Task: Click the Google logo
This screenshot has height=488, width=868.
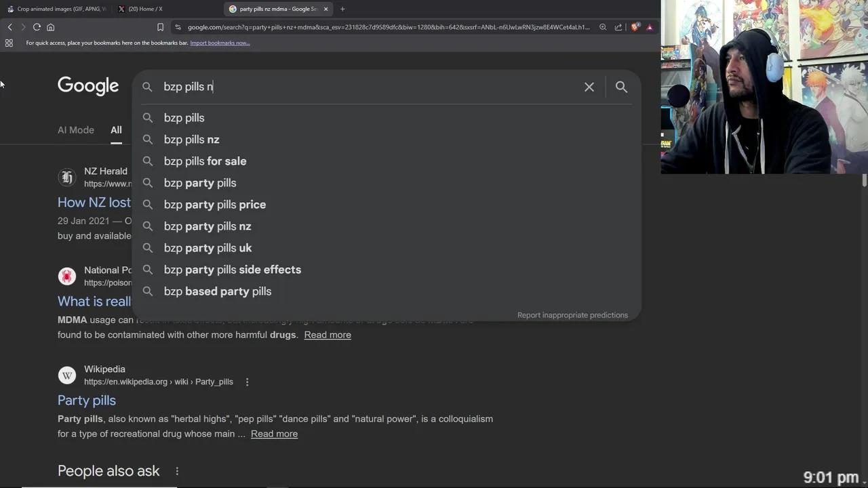Action: click(88, 86)
